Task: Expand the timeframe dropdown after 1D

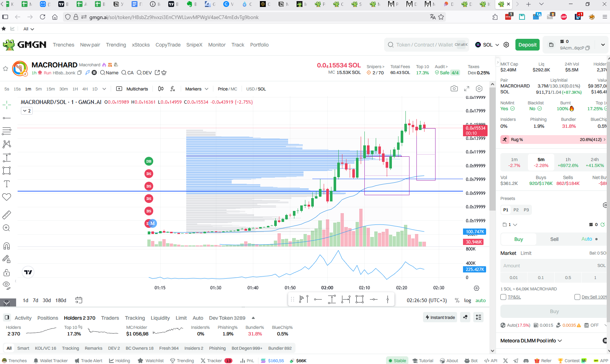Action: (x=104, y=89)
